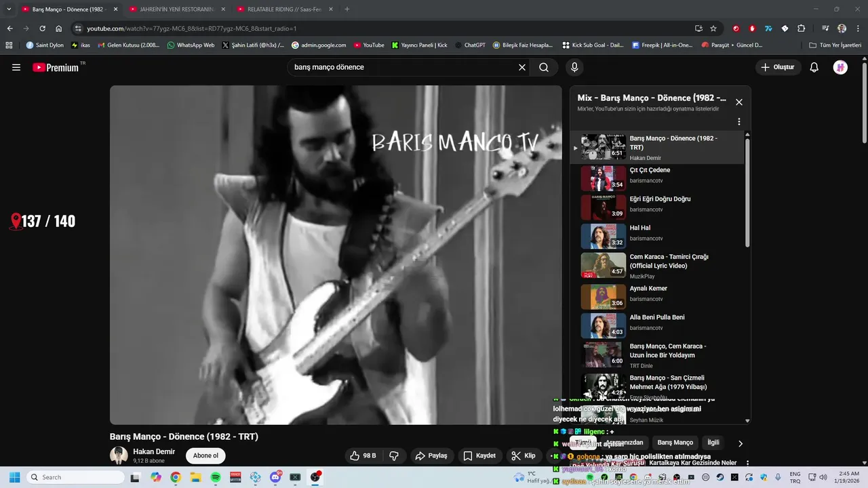Dislike the video

tap(394, 455)
